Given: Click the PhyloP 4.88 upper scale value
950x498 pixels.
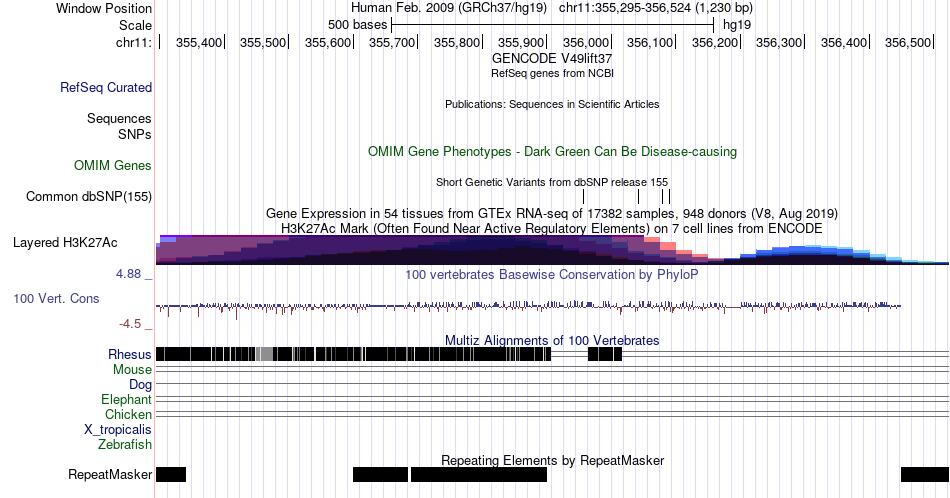Looking at the screenshot, I should point(128,274).
